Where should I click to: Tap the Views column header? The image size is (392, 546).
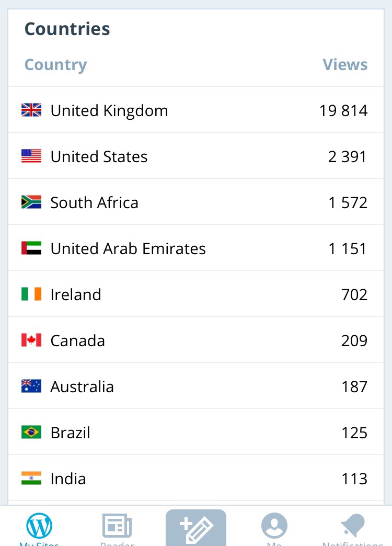click(x=345, y=65)
